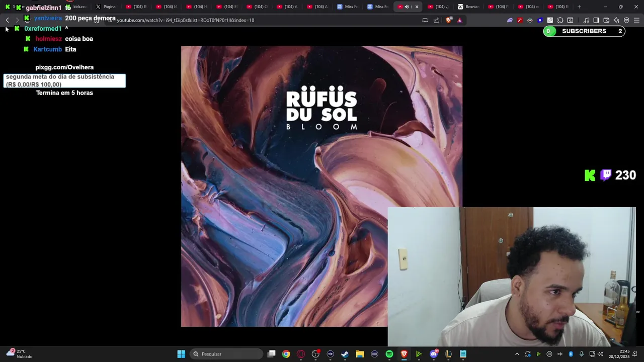Click the Bluetooth tray icon
644x362 pixels.
coord(571,354)
